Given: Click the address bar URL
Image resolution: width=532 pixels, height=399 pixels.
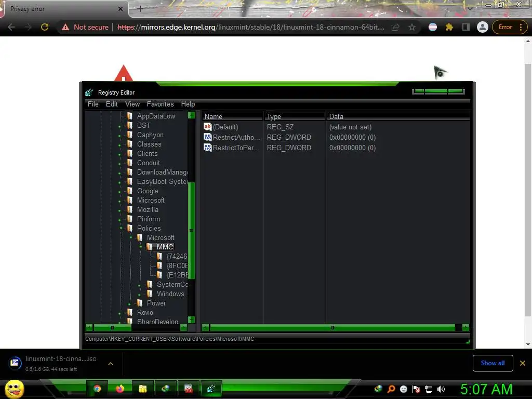Looking at the screenshot, I should click(251, 27).
